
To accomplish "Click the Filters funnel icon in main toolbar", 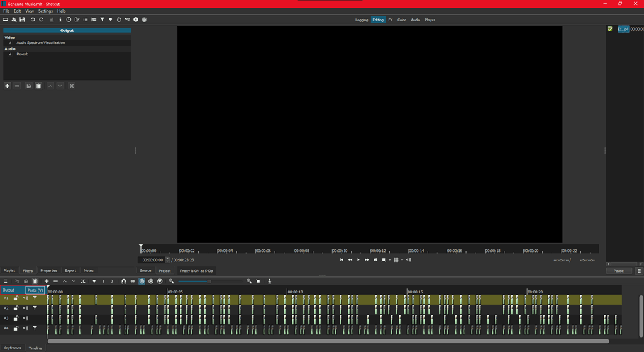I will pos(103,20).
